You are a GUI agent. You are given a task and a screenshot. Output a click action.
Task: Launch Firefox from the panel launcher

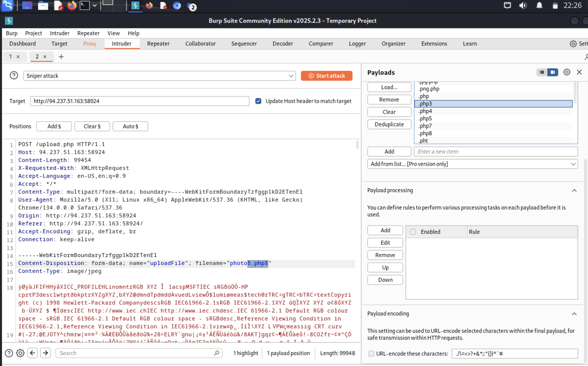coord(72,6)
